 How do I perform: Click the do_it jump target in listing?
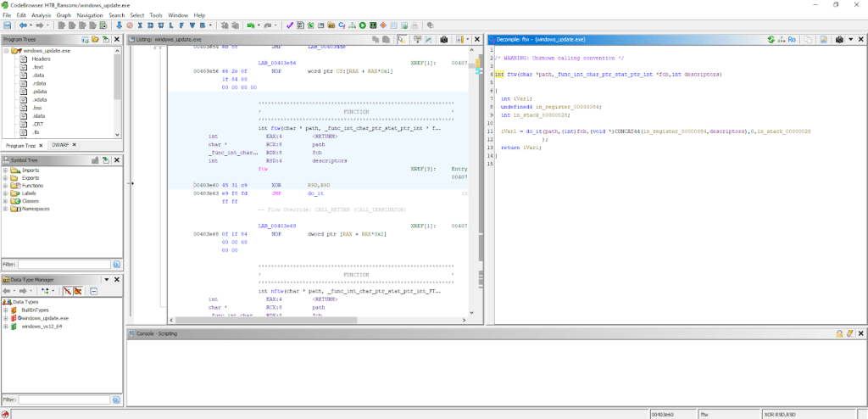pyautogui.click(x=314, y=193)
